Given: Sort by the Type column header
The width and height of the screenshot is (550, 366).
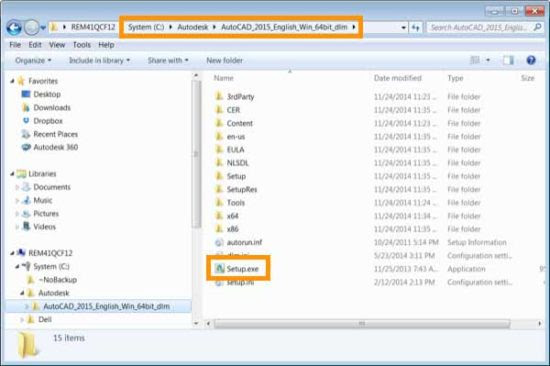Looking at the screenshot, I should [455, 78].
